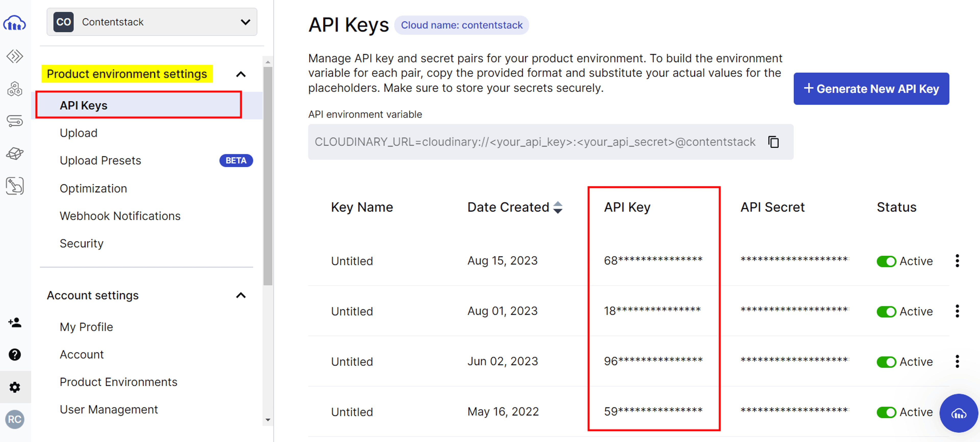Toggle Active status for Jun 02, 2023 key
The height and width of the screenshot is (442, 980).
pyautogui.click(x=886, y=362)
